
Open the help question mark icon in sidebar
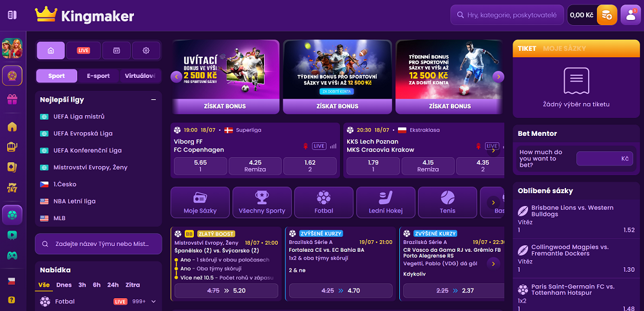click(x=12, y=299)
